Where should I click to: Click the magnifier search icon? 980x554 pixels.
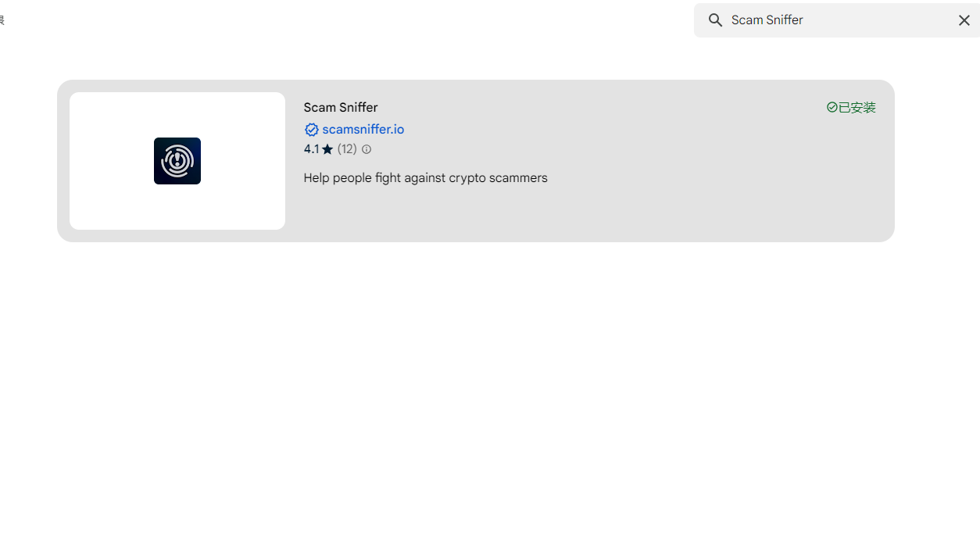(715, 20)
